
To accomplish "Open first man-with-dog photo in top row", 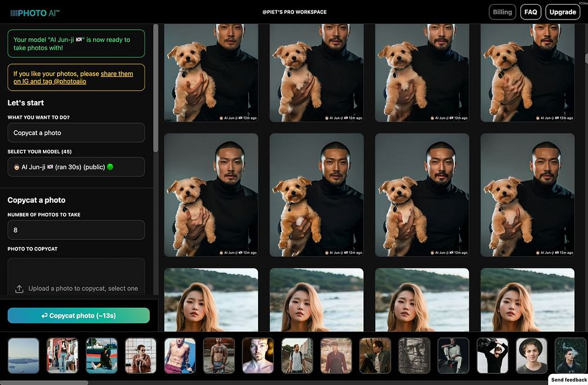I will (211, 73).
